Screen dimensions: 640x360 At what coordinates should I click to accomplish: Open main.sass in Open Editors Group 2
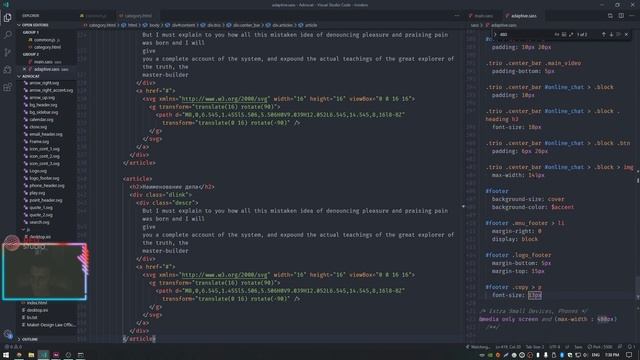point(46,62)
